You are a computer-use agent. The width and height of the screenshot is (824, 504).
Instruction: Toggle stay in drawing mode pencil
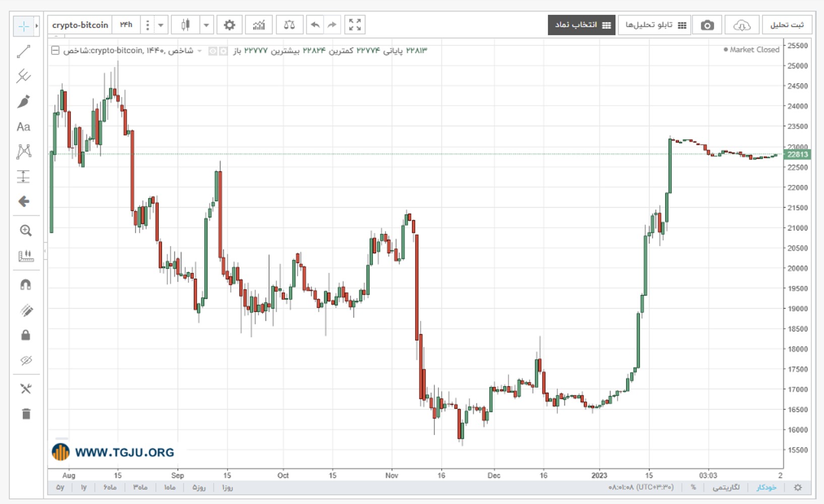point(26,310)
